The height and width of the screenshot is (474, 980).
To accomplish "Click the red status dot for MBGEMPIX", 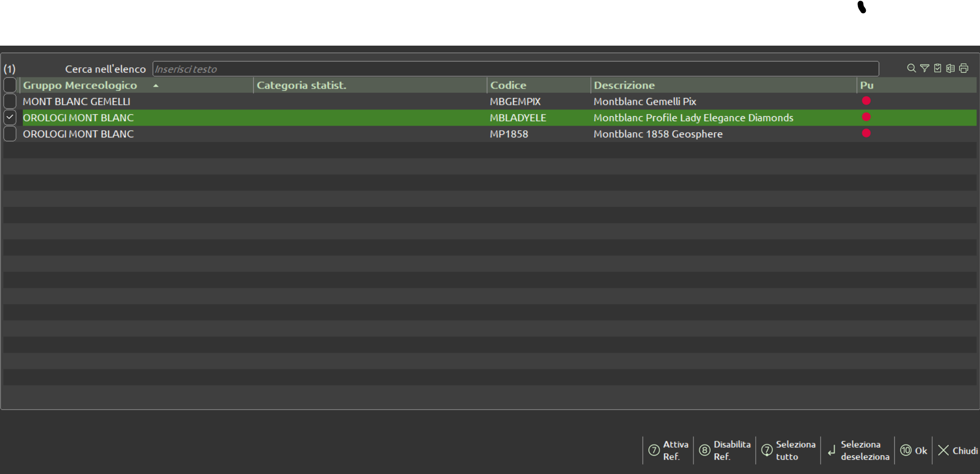I will (x=866, y=101).
